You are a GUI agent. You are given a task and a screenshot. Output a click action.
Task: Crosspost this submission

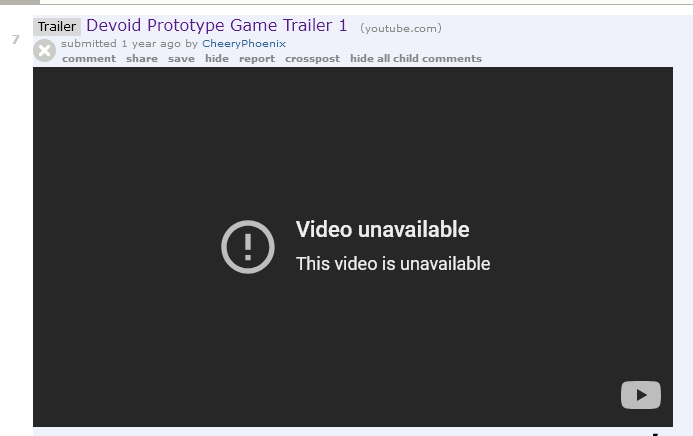coord(312,58)
